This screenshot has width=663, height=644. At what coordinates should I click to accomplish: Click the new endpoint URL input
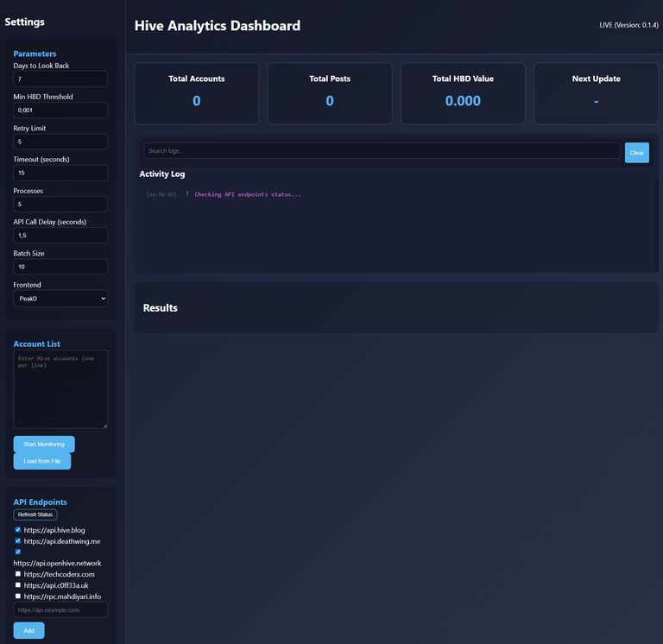[x=60, y=610]
